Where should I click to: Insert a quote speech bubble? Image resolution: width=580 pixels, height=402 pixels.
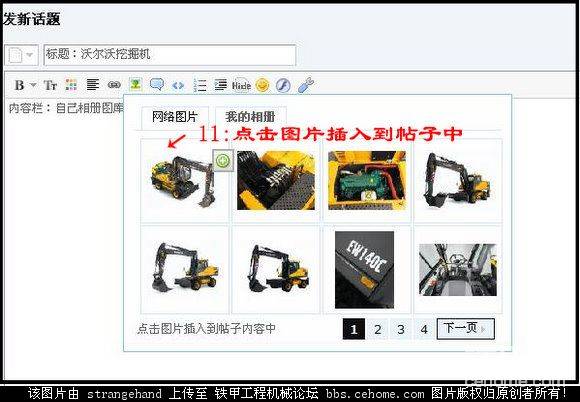pyautogui.click(x=157, y=84)
